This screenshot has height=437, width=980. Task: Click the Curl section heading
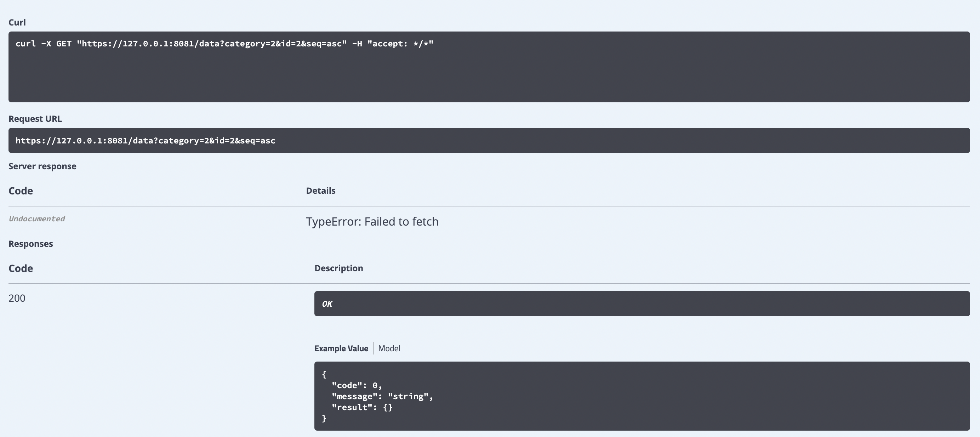[x=17, y=22]
